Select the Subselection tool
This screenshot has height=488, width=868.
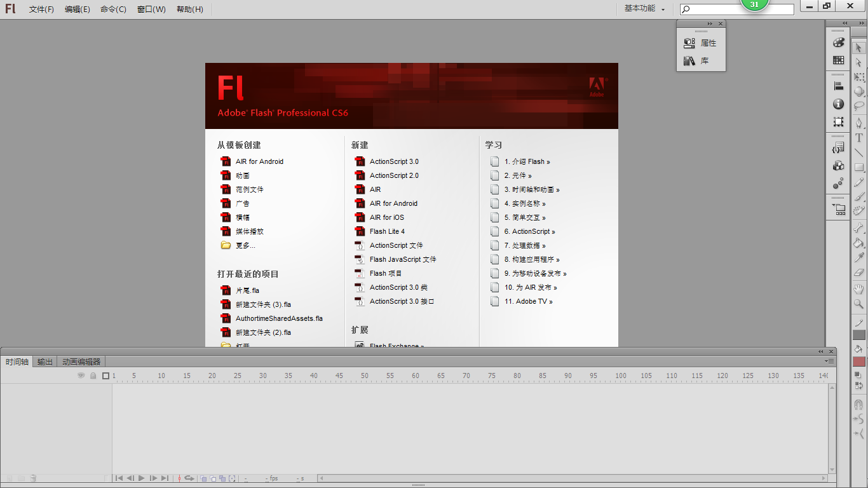pyautogui.click(x=858, y=62)
